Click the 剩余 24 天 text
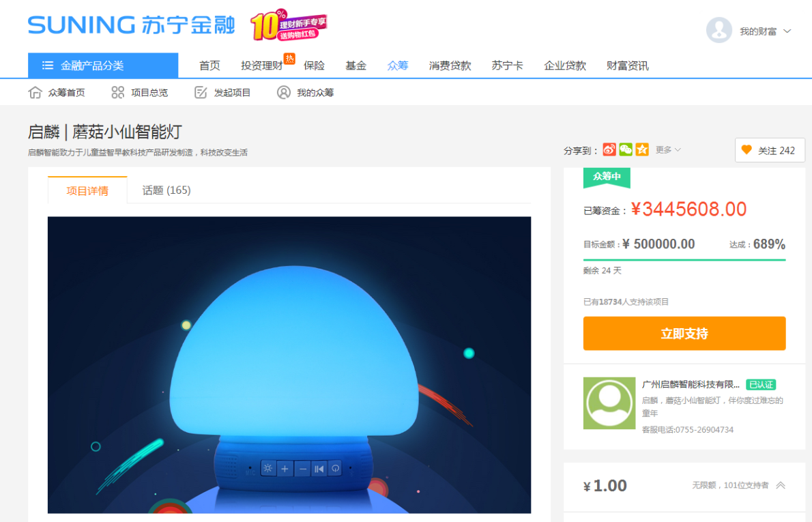This screenshot has height=522, width=812. [603, 270]
